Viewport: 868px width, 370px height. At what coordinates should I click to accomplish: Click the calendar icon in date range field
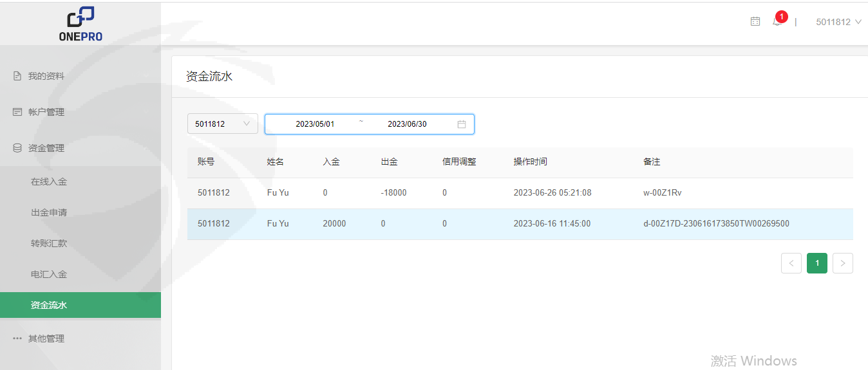462,124
